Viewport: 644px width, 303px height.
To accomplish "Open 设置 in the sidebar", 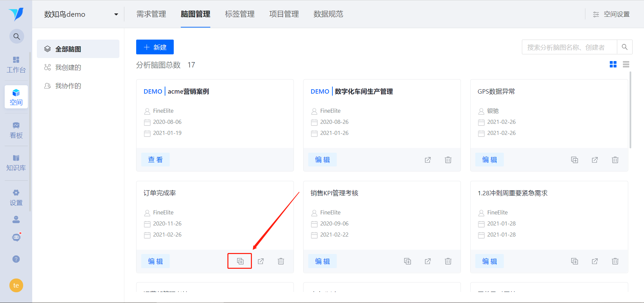I will [16, 198].
